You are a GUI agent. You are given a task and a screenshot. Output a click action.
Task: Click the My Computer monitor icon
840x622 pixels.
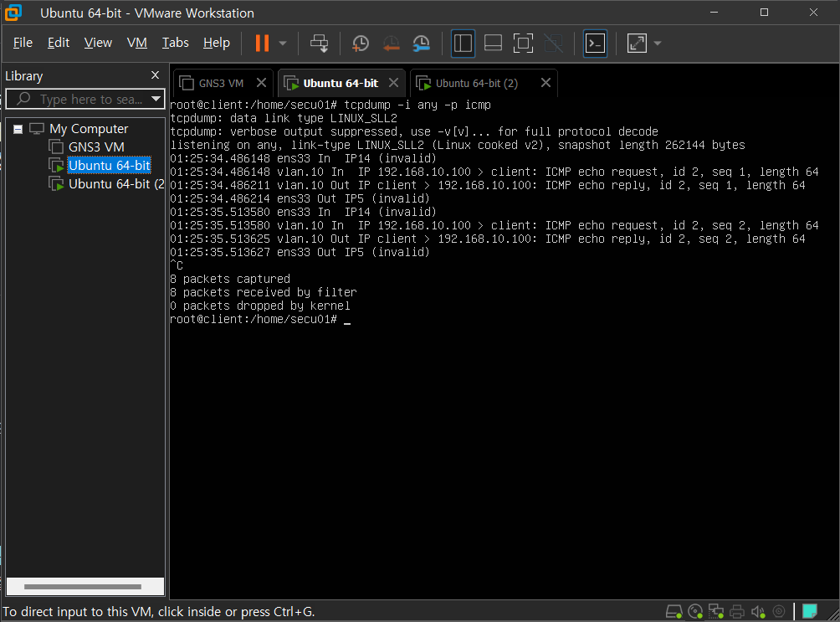(x=37, y=129)
